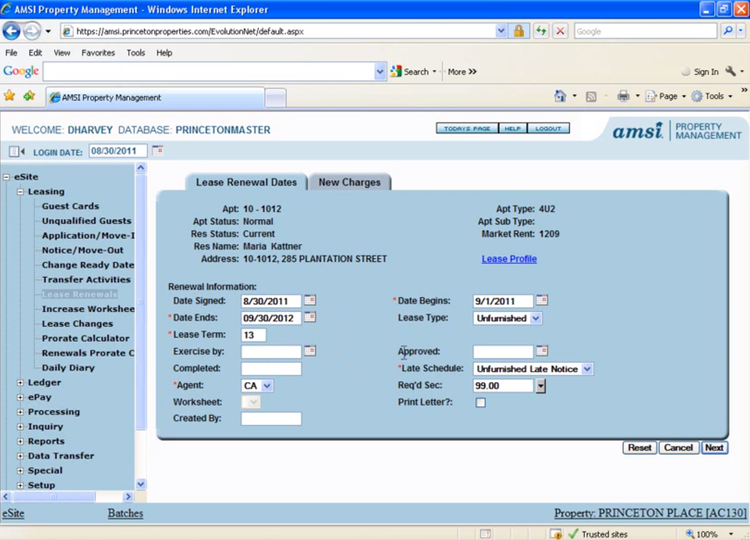The height and width of the screenshot is (540, 750).
Task: Click the browser Stop loading button
Action: (x=560, y=31)
